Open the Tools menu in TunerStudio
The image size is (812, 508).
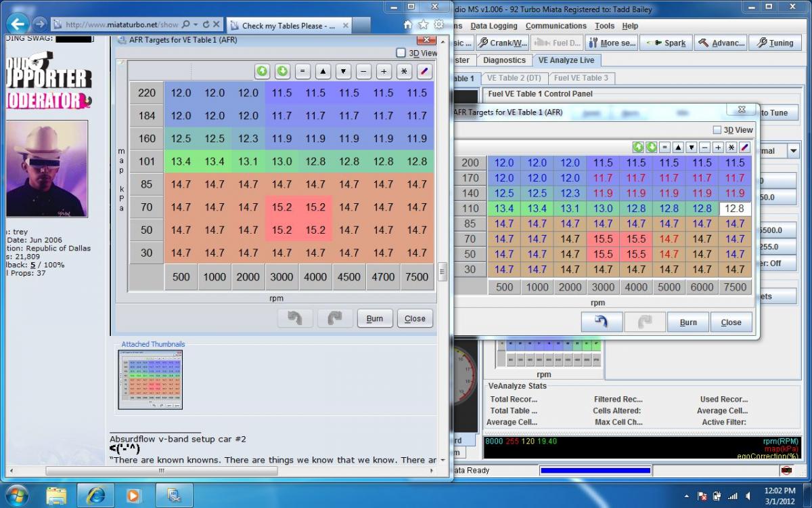click(604, 26)
